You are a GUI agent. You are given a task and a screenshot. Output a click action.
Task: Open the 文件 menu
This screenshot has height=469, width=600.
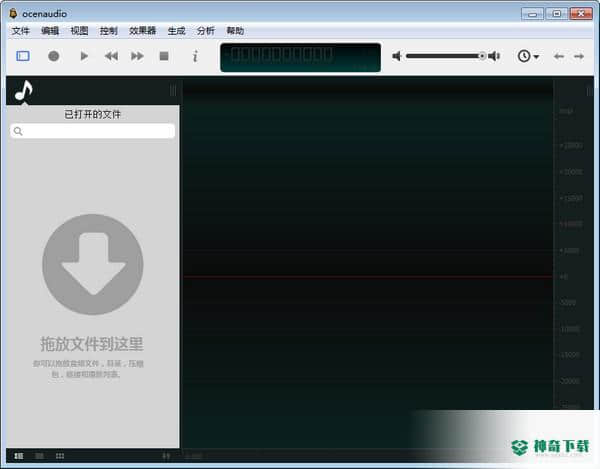pyautogui.click(x=20, y=31)
